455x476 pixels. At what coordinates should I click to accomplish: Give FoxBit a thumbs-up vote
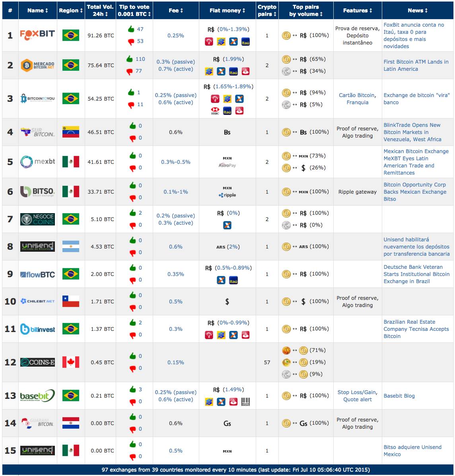tap(131, 29)
